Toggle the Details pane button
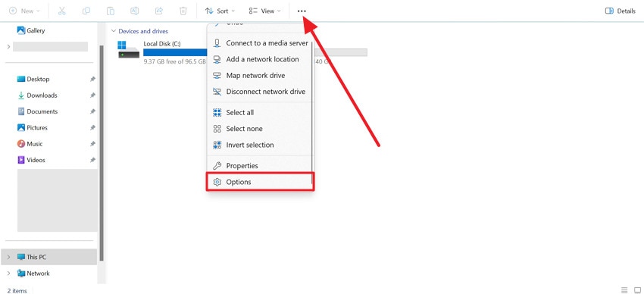This screenshot has height=294, width=644. [621, 11]
